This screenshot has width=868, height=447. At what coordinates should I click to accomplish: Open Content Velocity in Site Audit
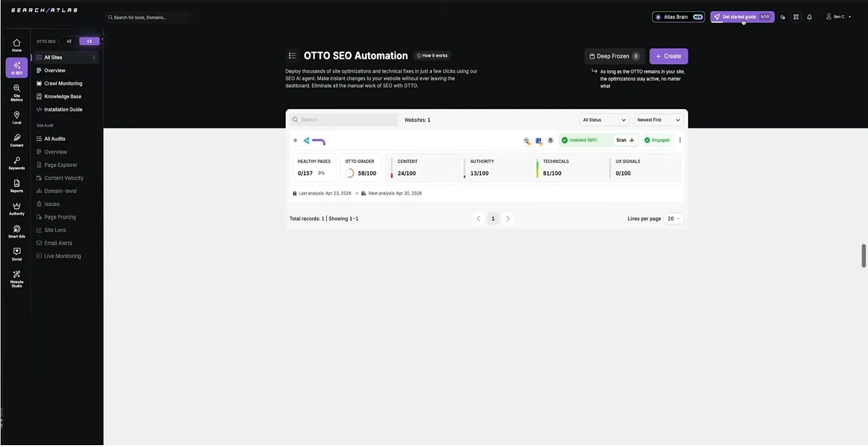[x=60, y=178]
